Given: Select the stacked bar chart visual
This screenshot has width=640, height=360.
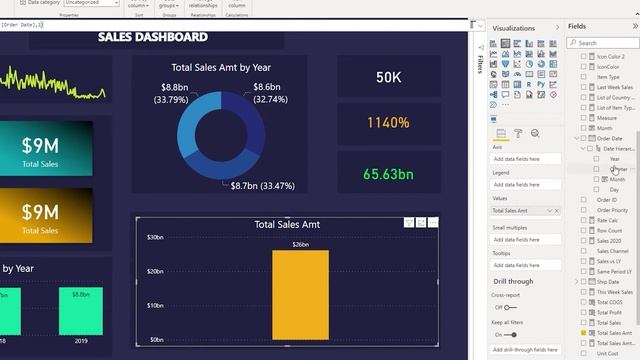Looking at the screenshot, I should pos(493,44).
